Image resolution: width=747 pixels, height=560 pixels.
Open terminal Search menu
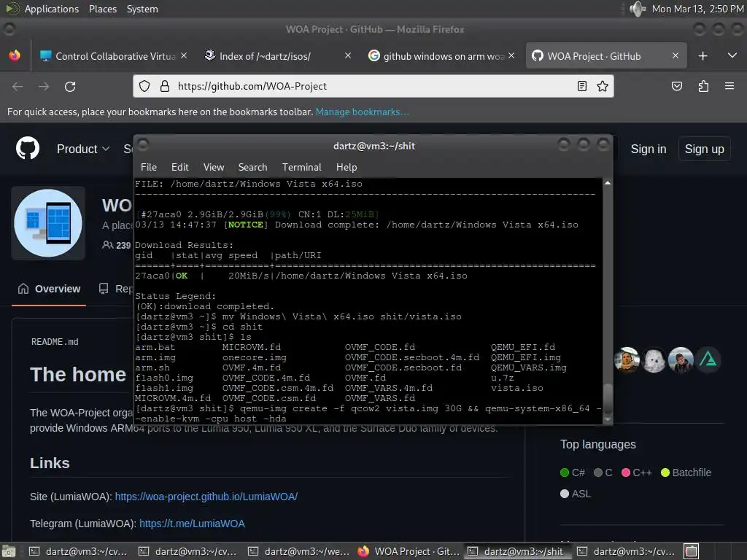tap(252, 167)
